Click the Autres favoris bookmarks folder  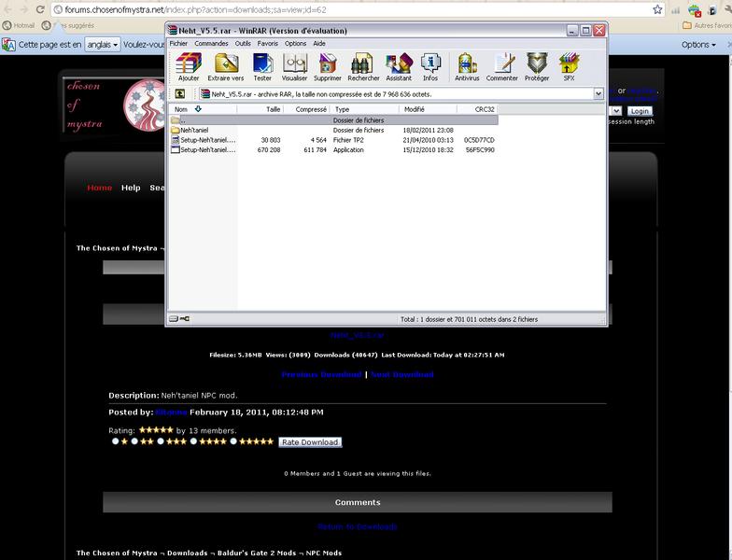coord(707,26)
